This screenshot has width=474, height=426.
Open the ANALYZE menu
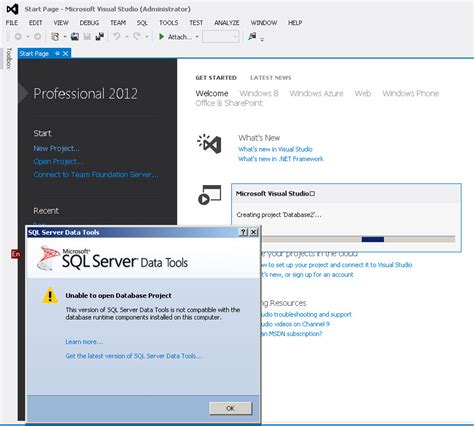[227, 23]
